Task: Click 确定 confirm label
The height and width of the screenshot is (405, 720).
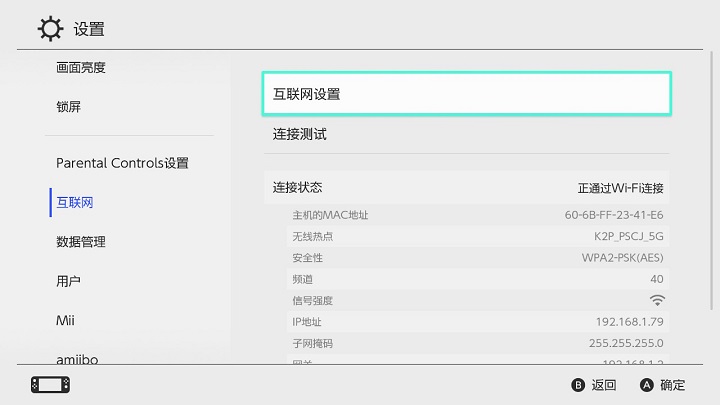Action: tap(672, 385)
